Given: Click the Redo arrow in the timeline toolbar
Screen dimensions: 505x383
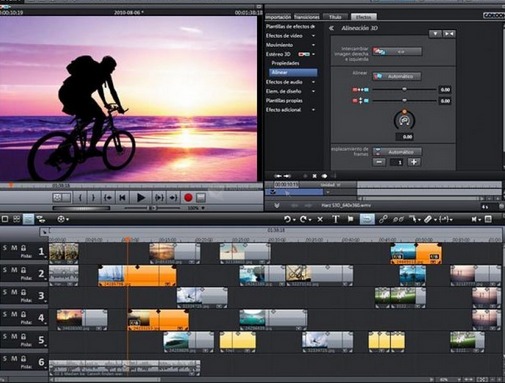Looking at the screenshot, I should [x=303, y=219].
